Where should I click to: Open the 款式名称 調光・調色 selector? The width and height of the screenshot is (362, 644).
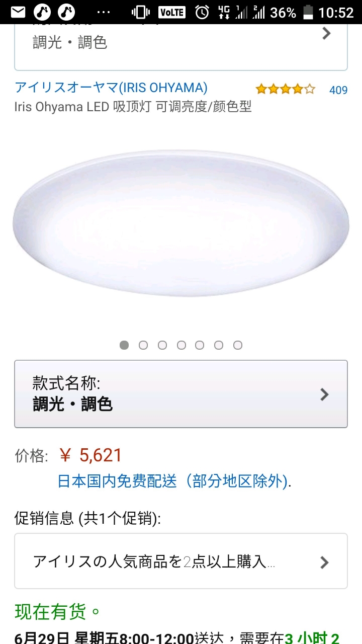click(181, 394)
